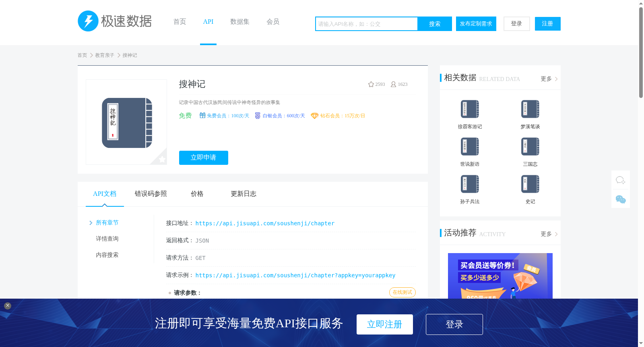Focus the API name search input
Screen dimensions: 644x347
[x=367, y=24]
